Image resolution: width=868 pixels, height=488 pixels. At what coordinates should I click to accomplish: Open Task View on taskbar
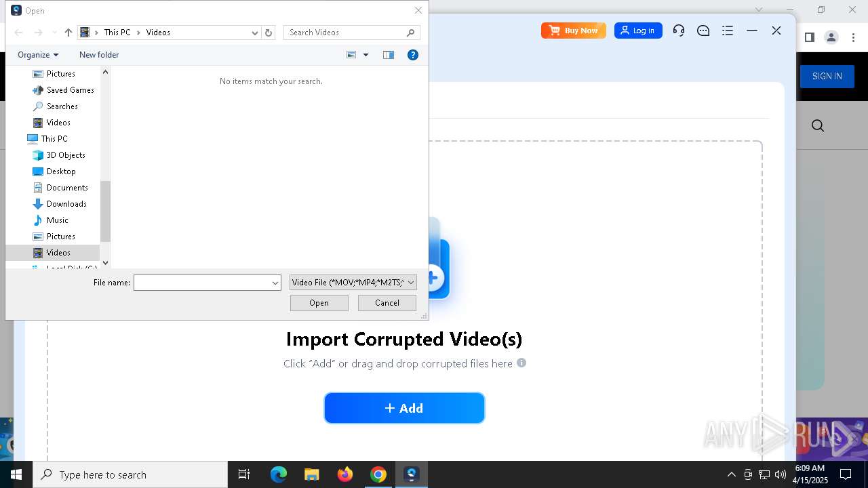(244, 474)
